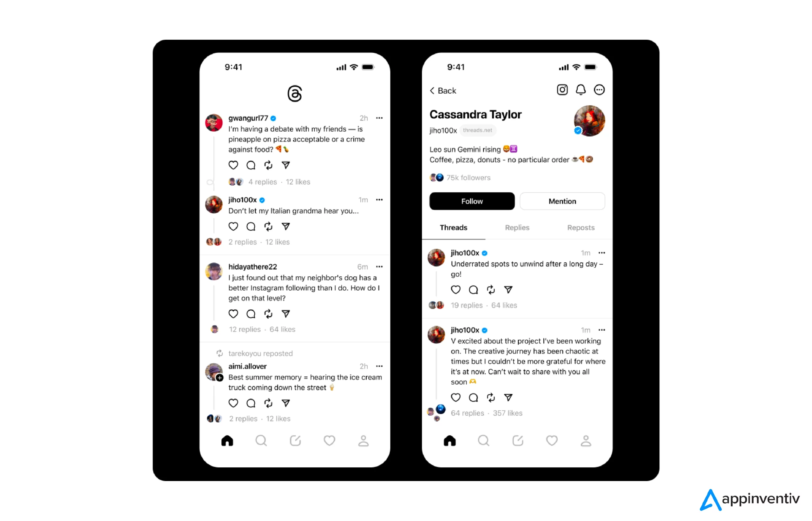Switch to the Reposts tab on Cassandra's profile
Viewport: 812px width, 521px height.
point(580,228)
